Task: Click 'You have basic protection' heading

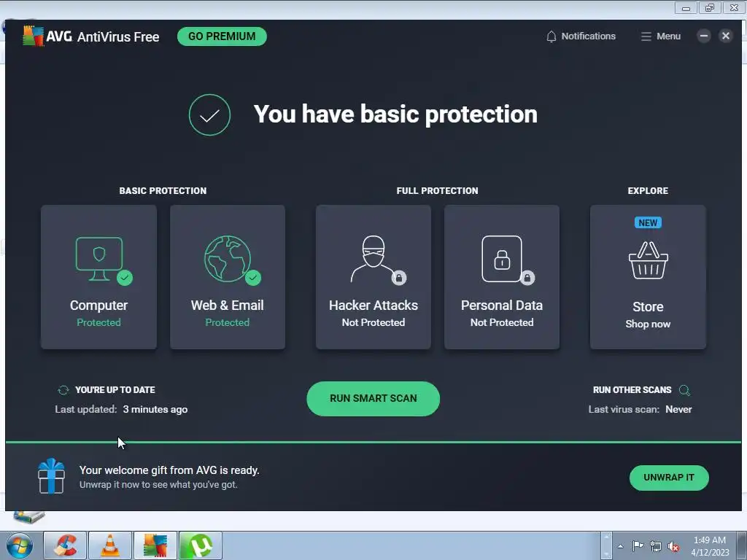Action: tap(395, 114)
